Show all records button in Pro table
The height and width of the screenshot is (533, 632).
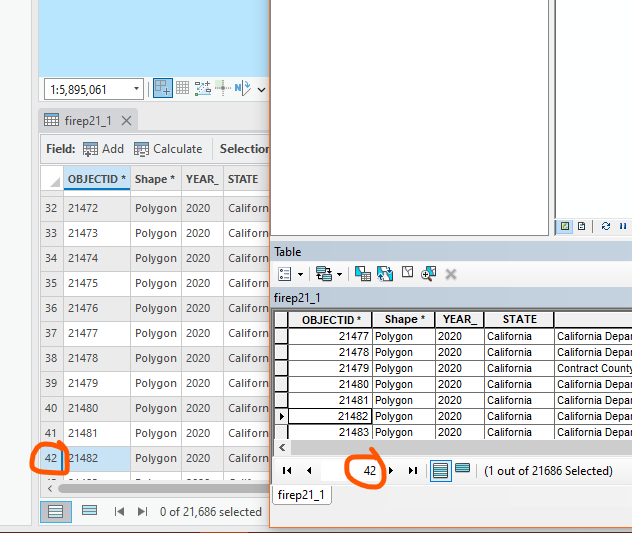pos(56,512)
